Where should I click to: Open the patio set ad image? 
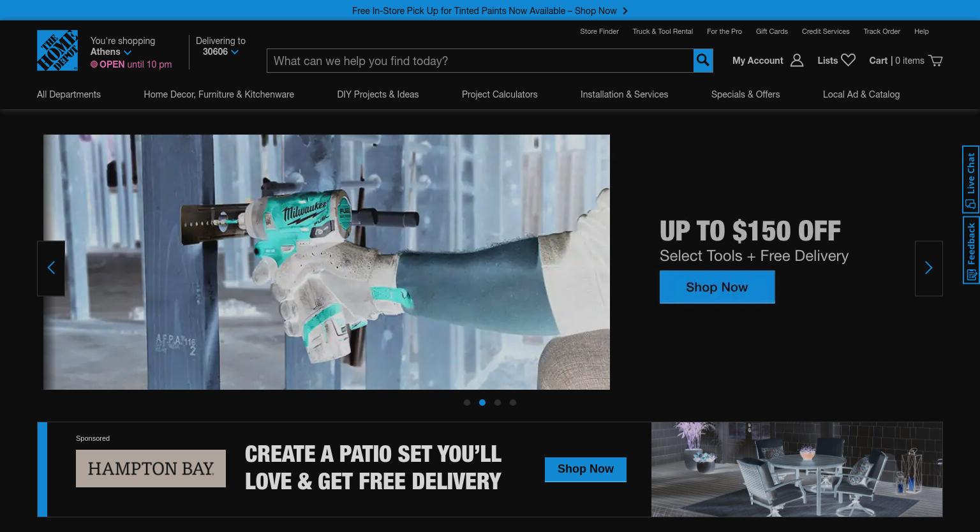pyautogui.click(x=797, y=469)
